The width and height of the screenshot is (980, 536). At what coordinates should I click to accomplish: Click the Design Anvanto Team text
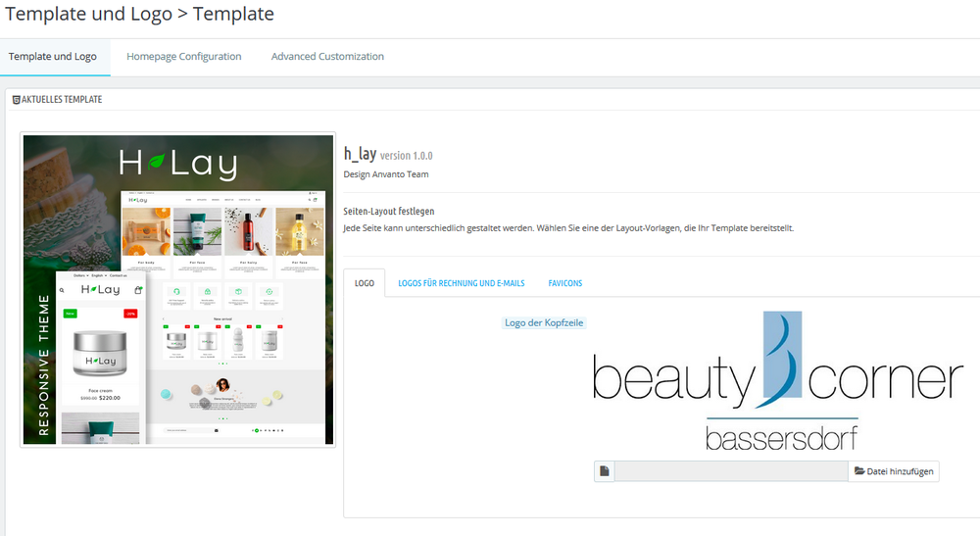click(x=386, y=174)
